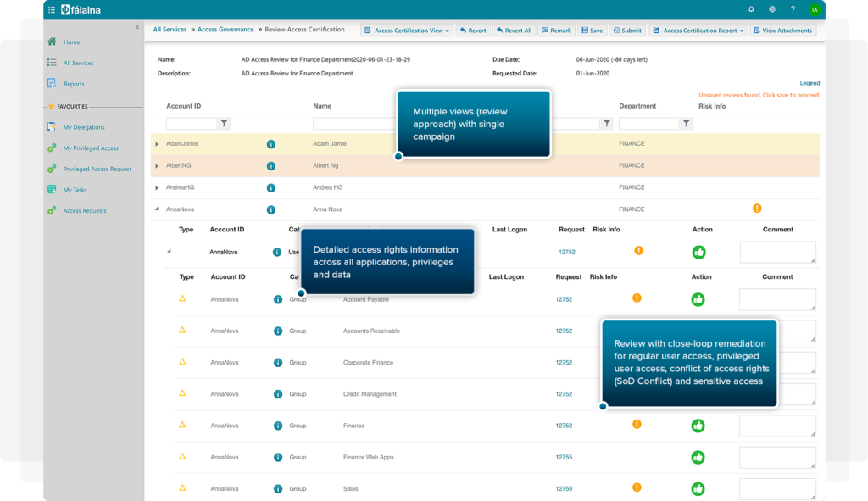Click the Revert toolbar button
This screenshot has width=868, height=501.
point(473,31)
